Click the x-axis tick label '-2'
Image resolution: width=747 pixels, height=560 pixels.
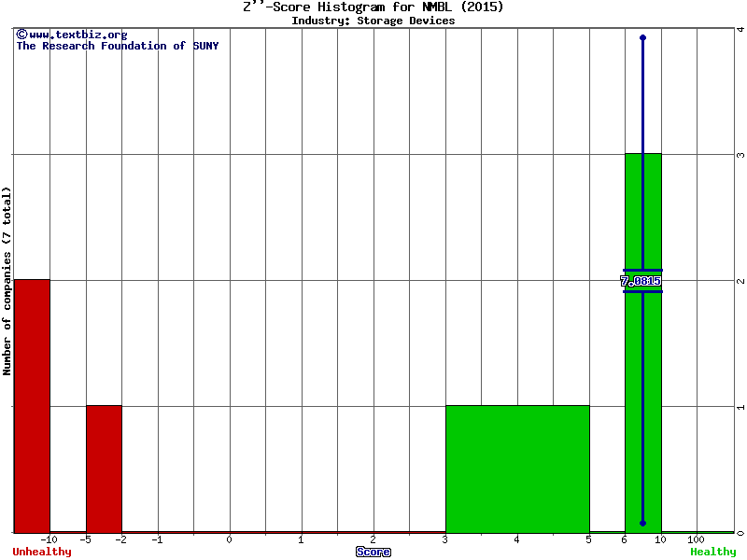[x=121, y=539]
